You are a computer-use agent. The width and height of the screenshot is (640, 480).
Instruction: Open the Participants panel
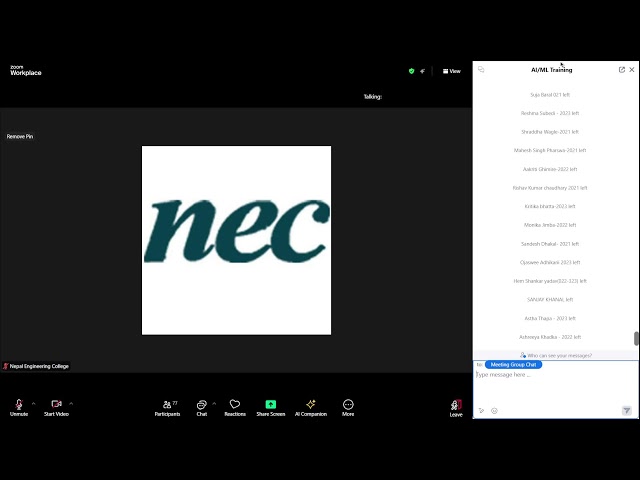(x=167, y=408)
